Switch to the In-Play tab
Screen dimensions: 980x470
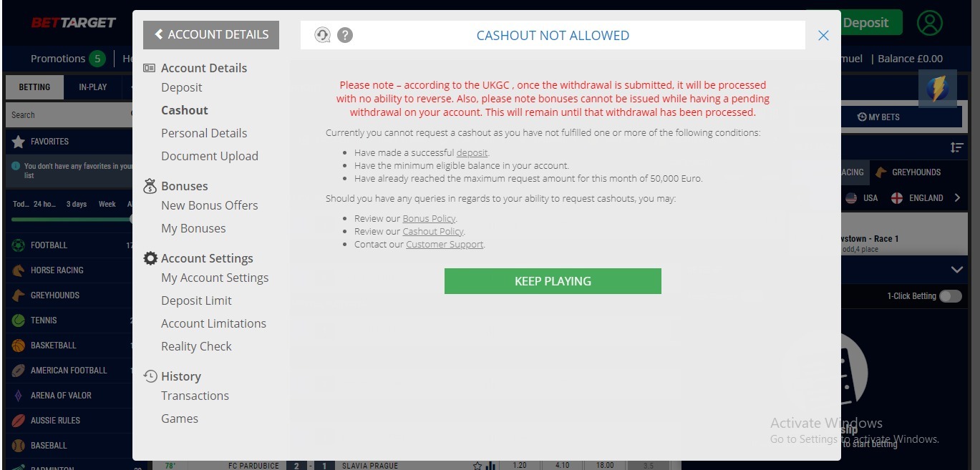point(92,87)
